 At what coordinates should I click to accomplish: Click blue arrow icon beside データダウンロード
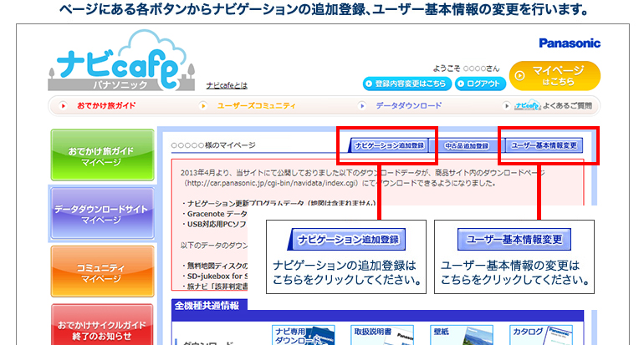click(362, 106)
